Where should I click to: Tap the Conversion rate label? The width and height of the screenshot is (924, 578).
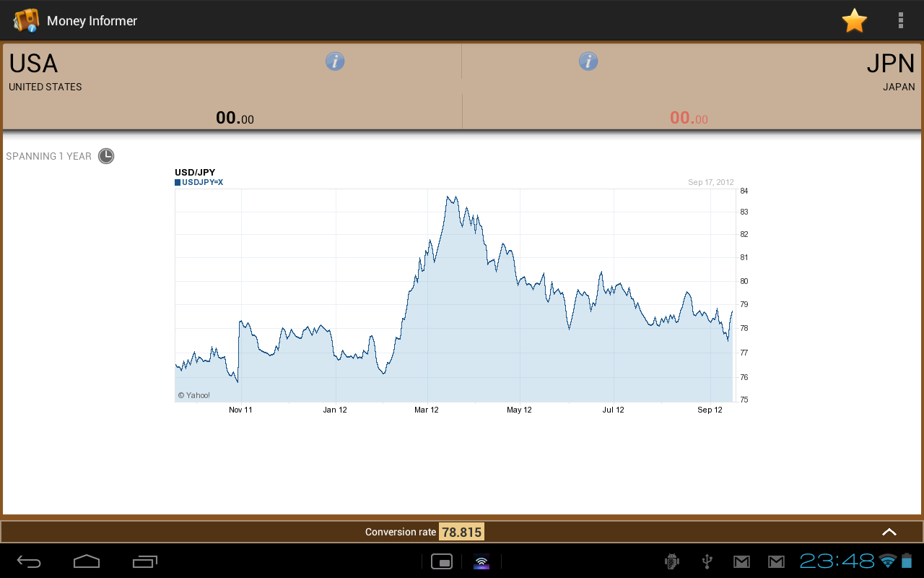coord(401,532)
